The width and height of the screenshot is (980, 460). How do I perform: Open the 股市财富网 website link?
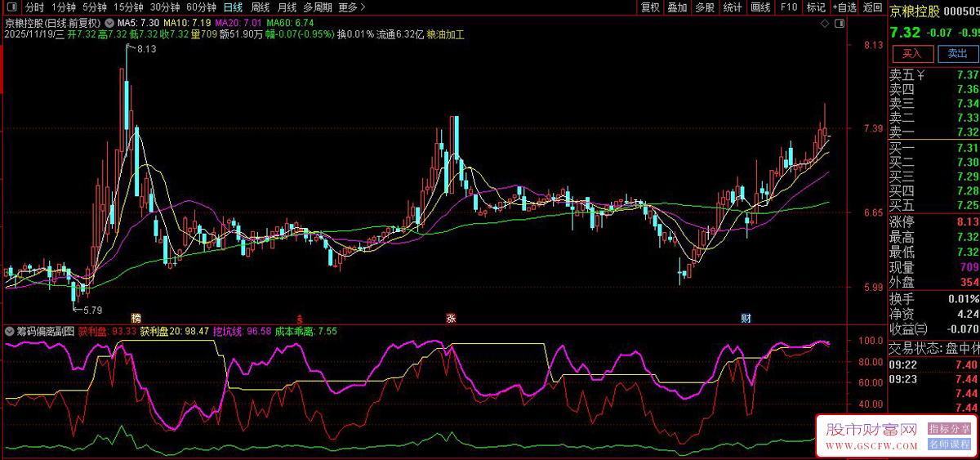pos(871,431)
